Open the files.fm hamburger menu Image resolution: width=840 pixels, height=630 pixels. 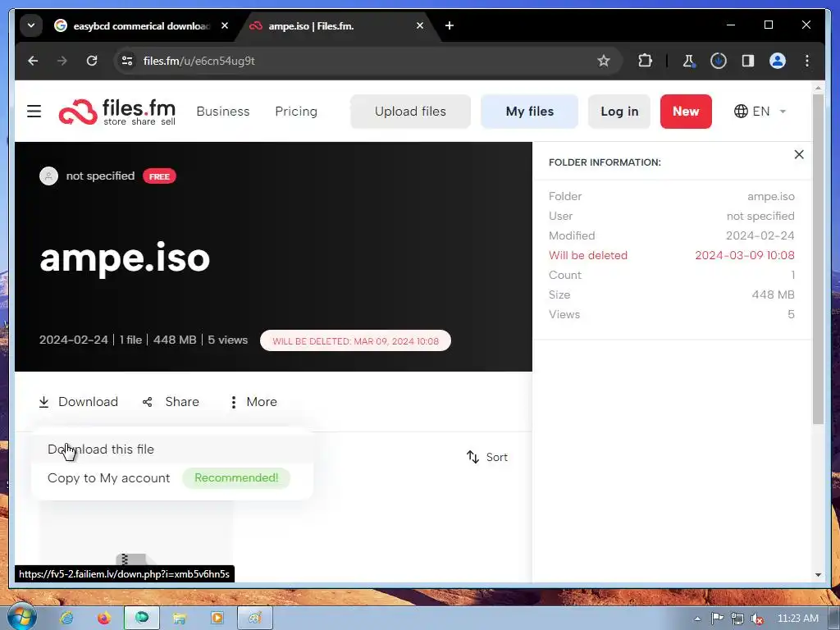34,111
